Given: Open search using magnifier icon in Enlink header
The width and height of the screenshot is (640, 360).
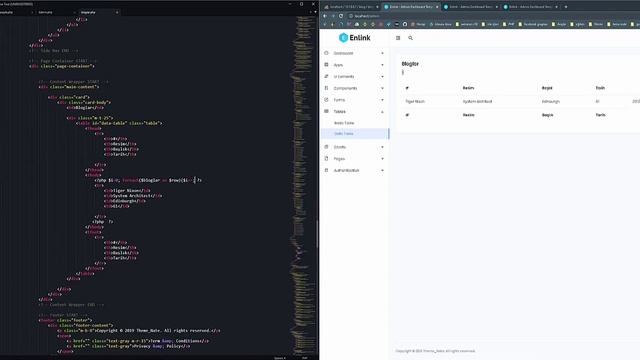Looking at the screenshot, I should tap(410, 38).
